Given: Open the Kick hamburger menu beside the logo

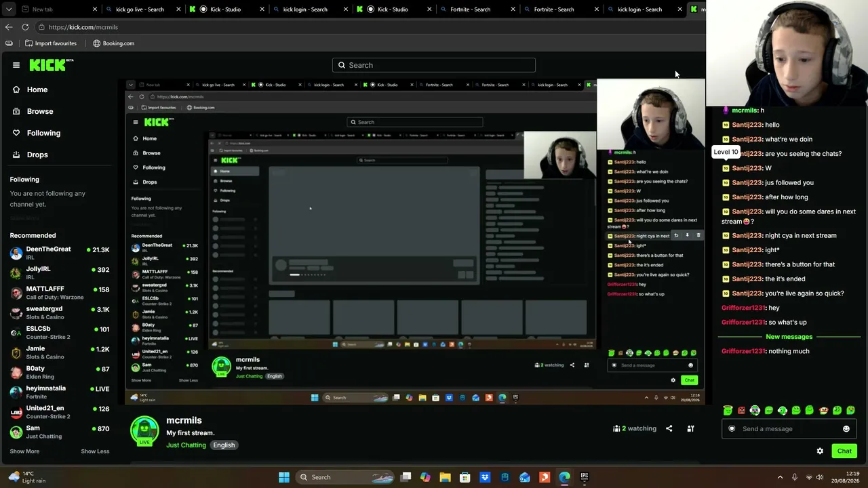Looking at the screenshot, I should point(16,65).
